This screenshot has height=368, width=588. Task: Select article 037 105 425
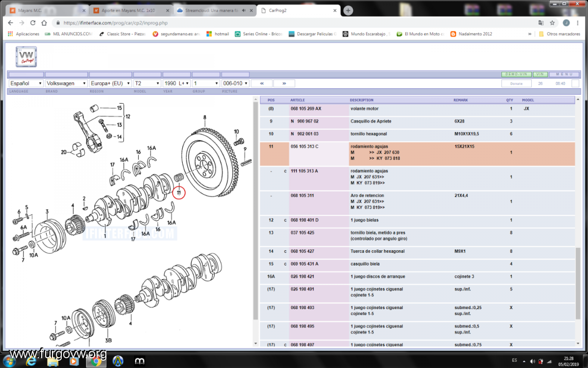[x=302, y=233]
